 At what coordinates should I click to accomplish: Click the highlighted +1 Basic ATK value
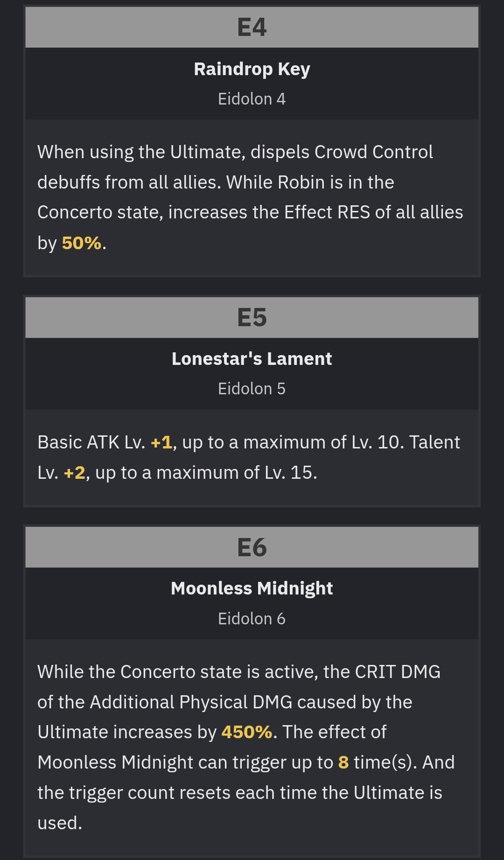(161, 442)
